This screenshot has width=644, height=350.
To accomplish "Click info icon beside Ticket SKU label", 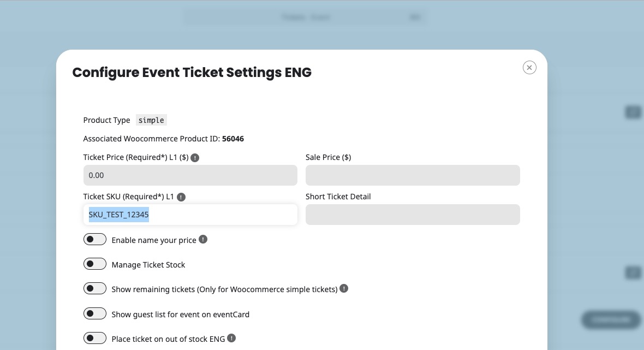I will [x=181, y=197].
